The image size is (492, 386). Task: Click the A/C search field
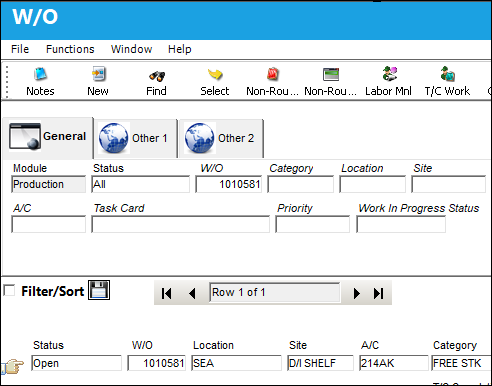(x=49, y=224)
